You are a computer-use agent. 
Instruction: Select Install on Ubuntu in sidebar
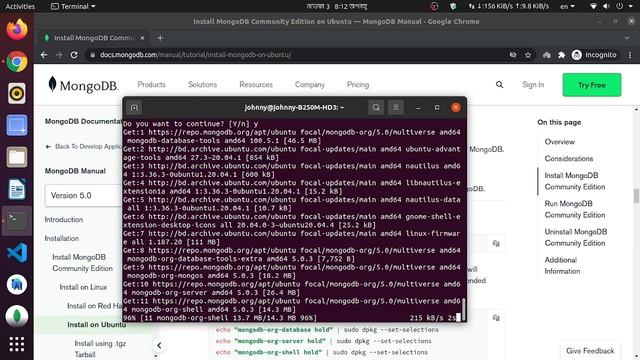[x=96, y=325]
